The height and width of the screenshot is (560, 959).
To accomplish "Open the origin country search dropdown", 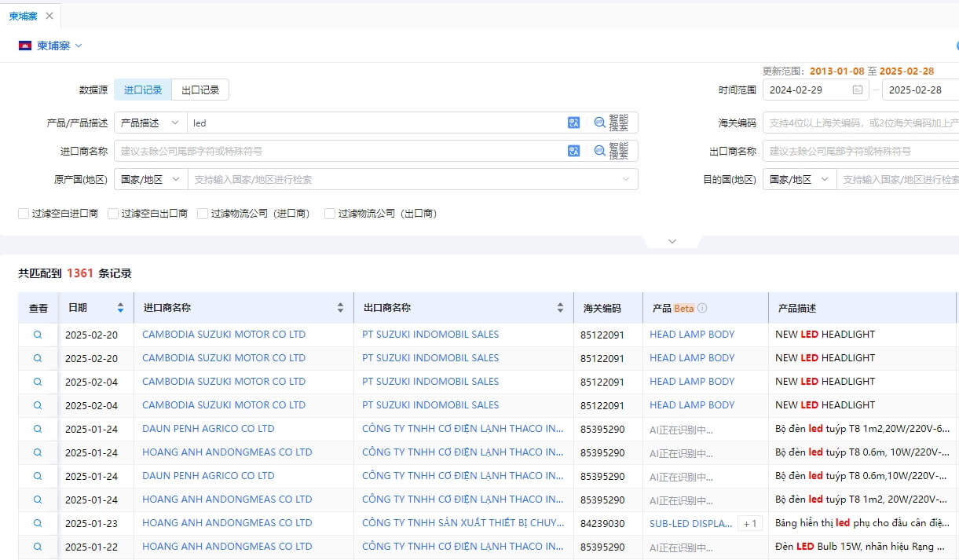I will (412, 179).
